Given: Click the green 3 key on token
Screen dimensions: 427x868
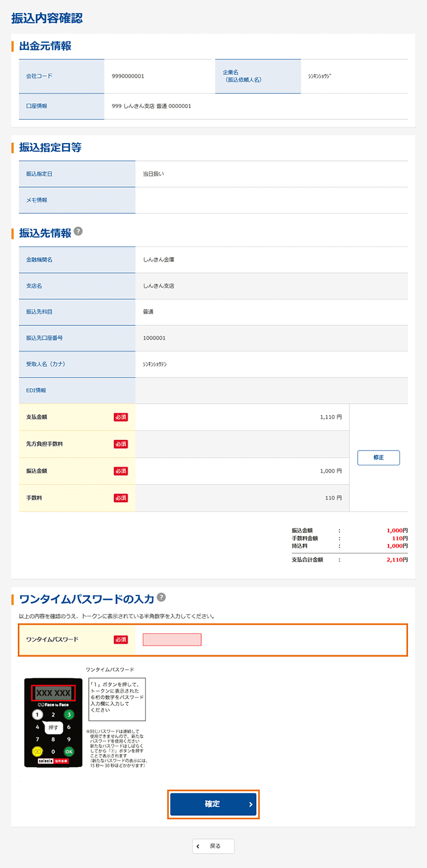Looking at the screenshot, I should click(69, 715).
